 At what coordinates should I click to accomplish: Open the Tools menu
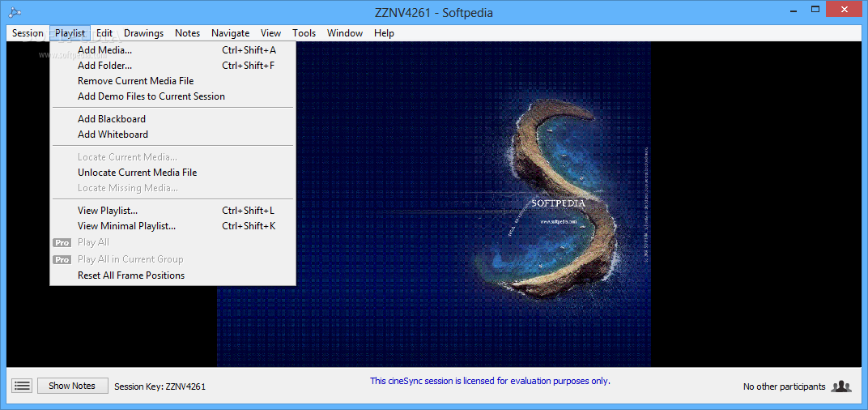click(304, 33)
